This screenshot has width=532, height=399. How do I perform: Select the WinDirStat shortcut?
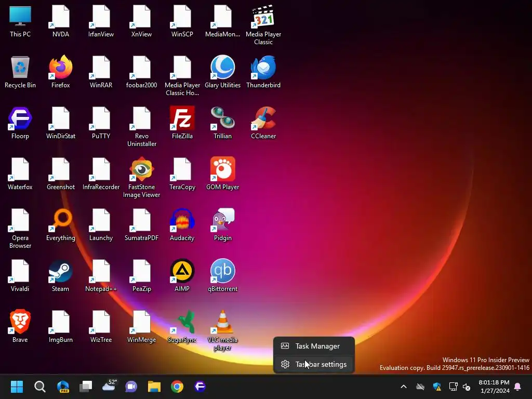61,123
